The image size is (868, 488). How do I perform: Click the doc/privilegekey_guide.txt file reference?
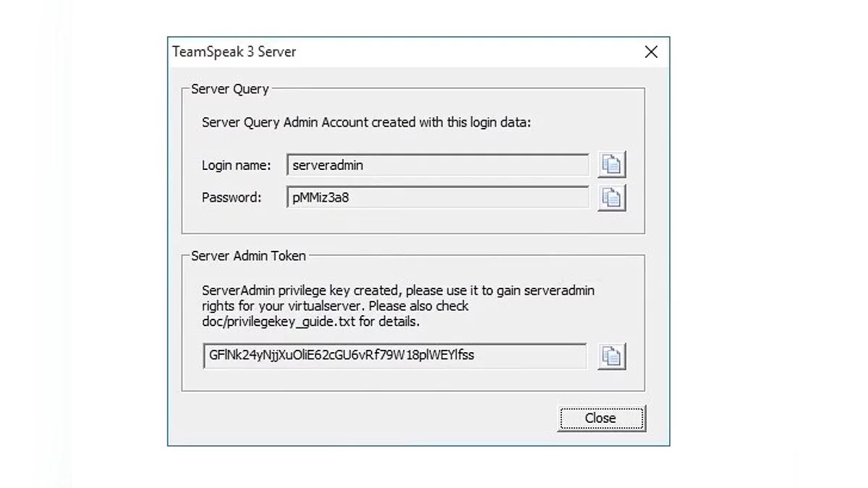[x=278, y=321]
